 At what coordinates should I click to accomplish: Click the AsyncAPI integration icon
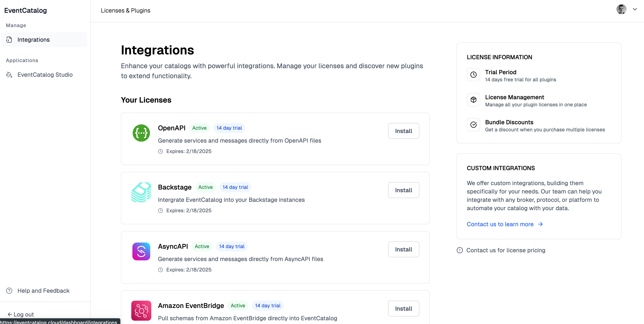pos(141,251)
